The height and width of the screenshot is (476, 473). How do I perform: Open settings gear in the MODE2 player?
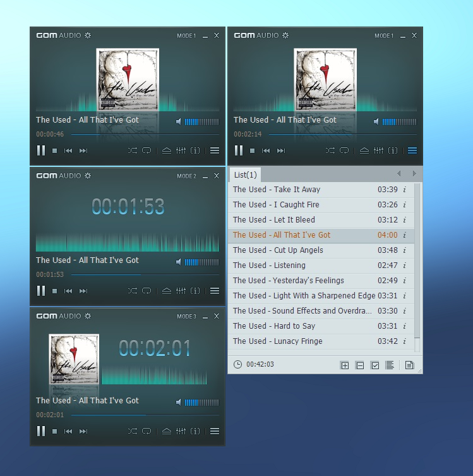click(88, 176)
